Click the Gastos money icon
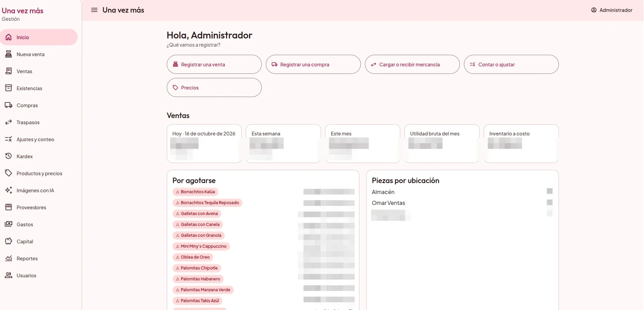Image resolution: width=644 pixels, height=310 pixels. tap(9, 224)
